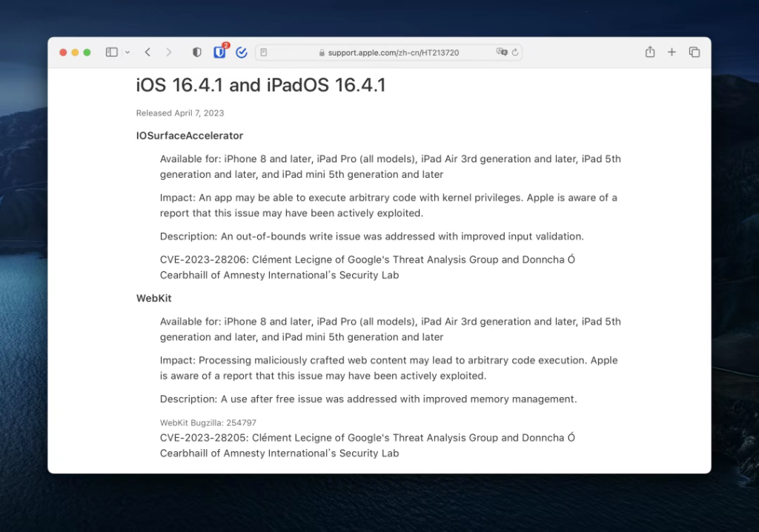This screenshot has height=532, width=759.
Task: Click the IOSurfaceAccelerator section heading
Action: pos(190,136)
